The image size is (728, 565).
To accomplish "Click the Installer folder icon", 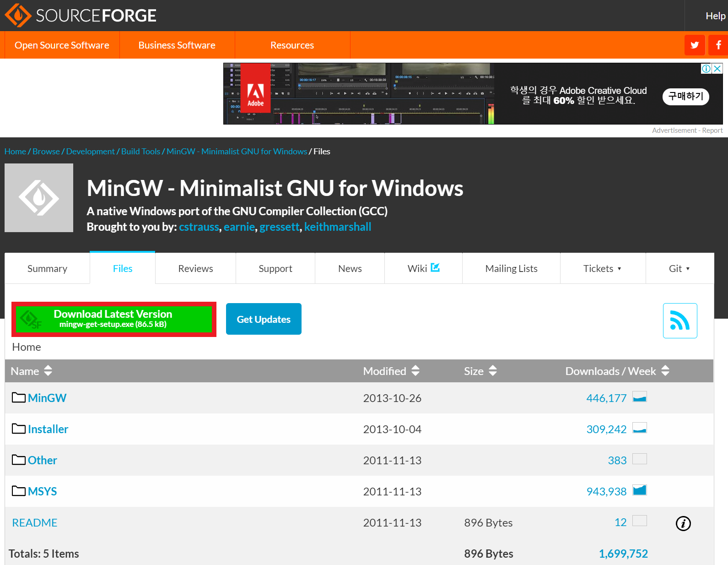I will (x=19, y=429).
